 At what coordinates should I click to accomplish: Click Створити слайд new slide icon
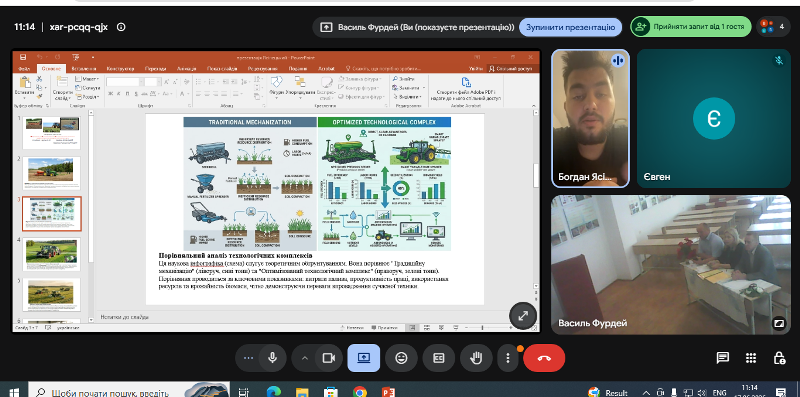(62, 82)
